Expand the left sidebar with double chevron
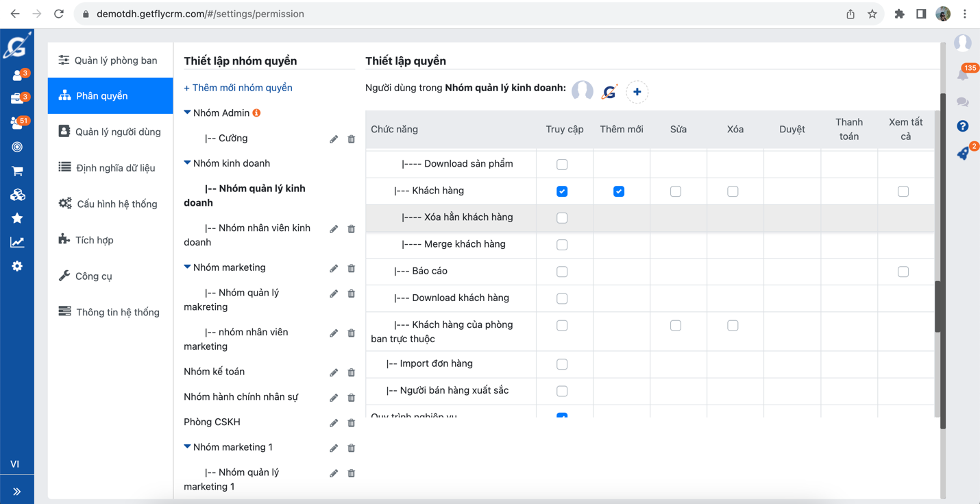The width and height of the screenshot is (980, 504). (17, 491)
